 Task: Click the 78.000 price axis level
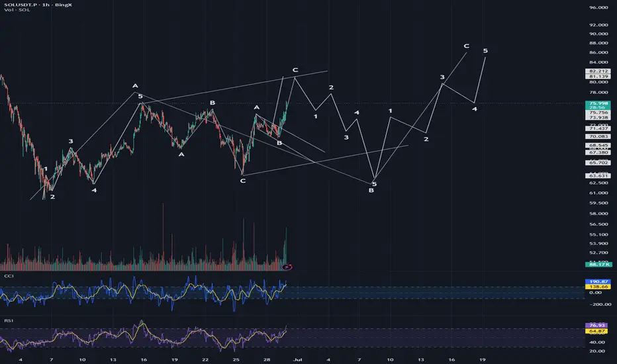(x=598, y=93)
